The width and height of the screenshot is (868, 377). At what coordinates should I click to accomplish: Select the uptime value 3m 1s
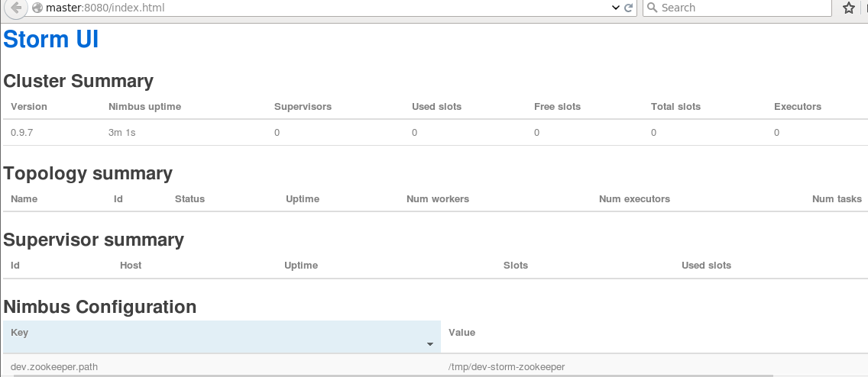click(121, 133)
